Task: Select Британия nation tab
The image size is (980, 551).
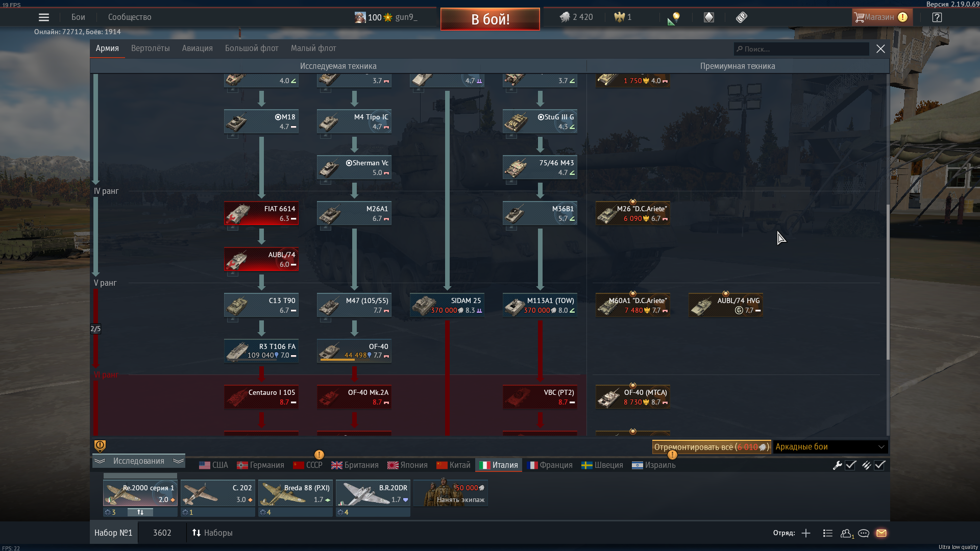Action: [x=355, y=465]
